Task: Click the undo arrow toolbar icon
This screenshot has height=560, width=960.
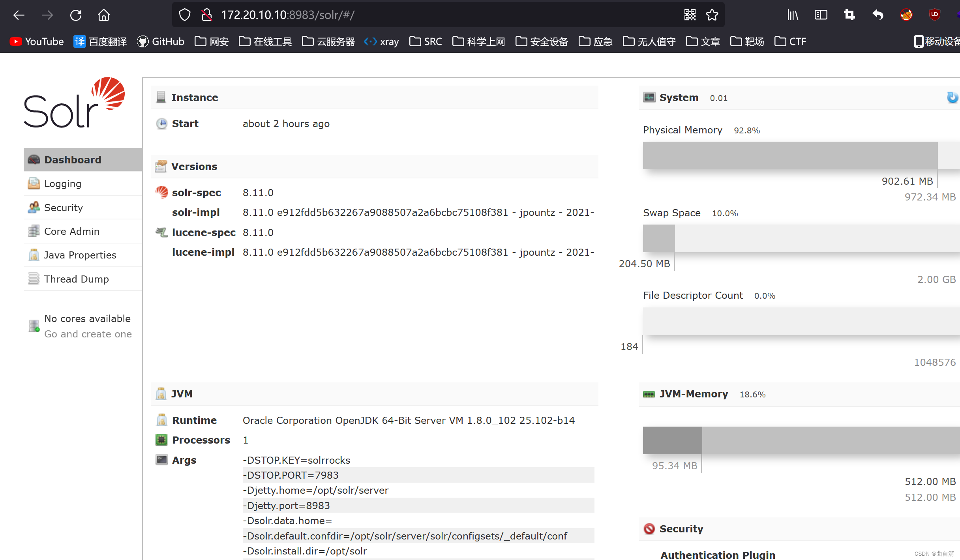Action: 877,15
